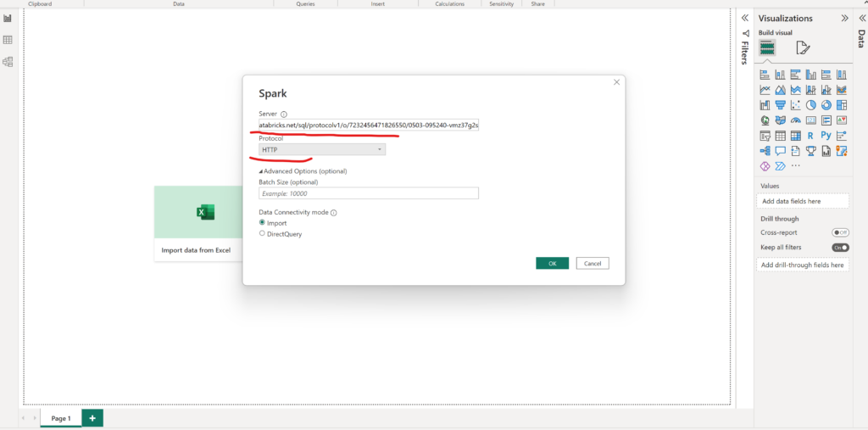This screenshot has height=430, width=868.
Task: Add a Treemap visual
Action: [842, 104]
